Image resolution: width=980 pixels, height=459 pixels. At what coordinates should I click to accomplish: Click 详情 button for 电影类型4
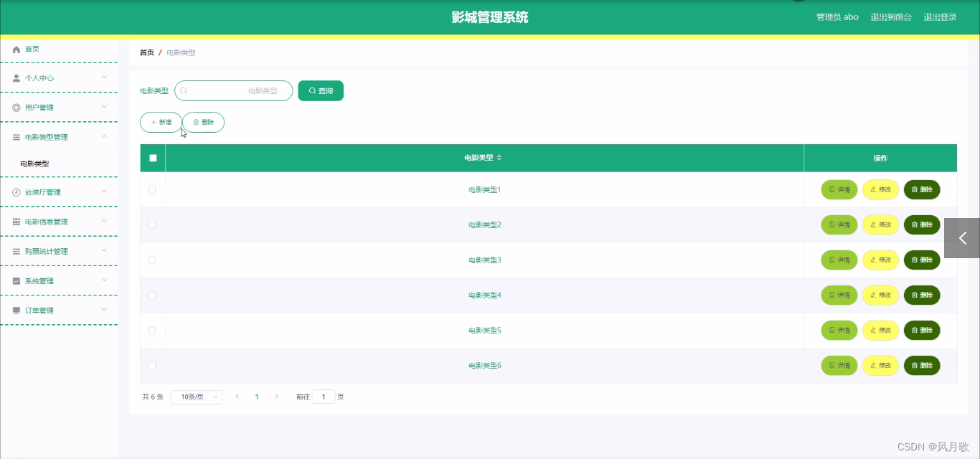pos(839,295)
